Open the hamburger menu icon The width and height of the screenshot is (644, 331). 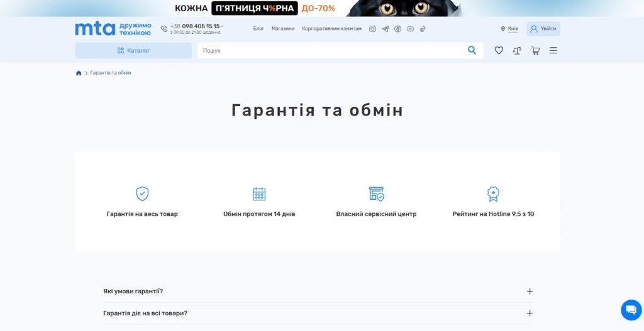[553, 50]
